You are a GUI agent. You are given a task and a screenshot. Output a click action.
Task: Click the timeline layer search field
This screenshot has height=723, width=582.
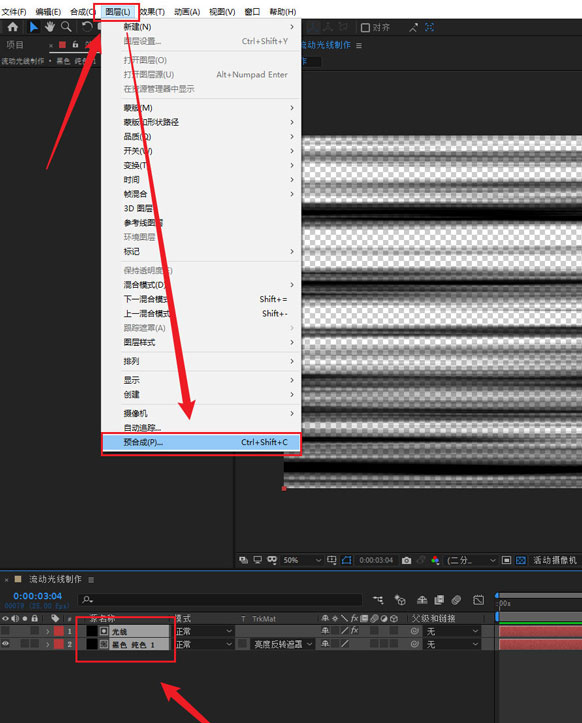tap(220, 599)
